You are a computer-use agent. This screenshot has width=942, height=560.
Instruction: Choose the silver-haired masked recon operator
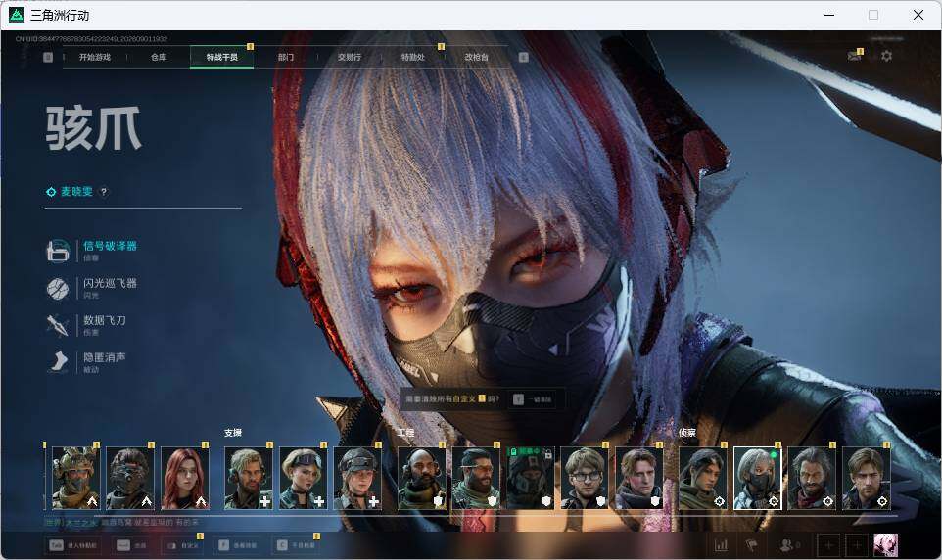click(757, 478)
